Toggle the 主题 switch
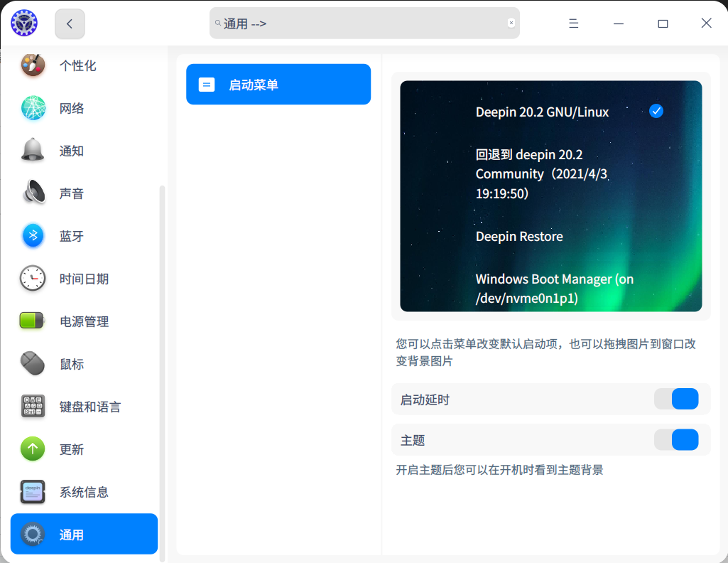 676,440
